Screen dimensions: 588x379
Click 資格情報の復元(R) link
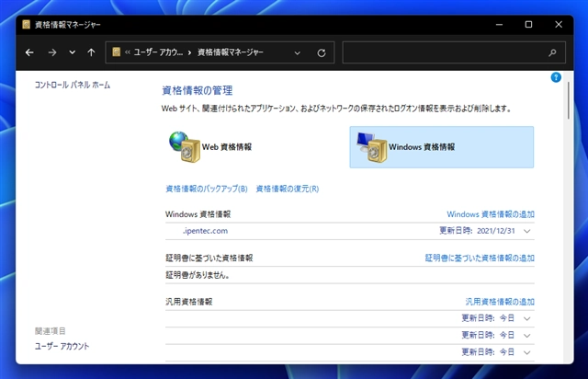tap(288, 189)
